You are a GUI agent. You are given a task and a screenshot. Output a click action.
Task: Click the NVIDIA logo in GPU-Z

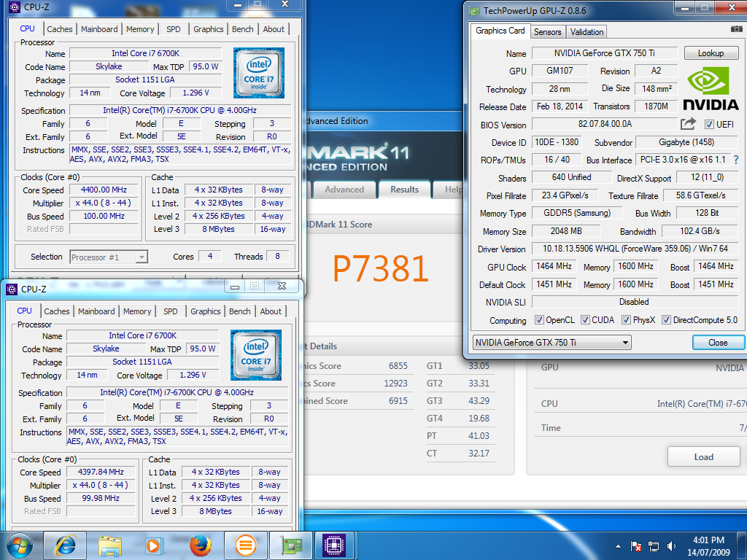(x=711, y=88)
